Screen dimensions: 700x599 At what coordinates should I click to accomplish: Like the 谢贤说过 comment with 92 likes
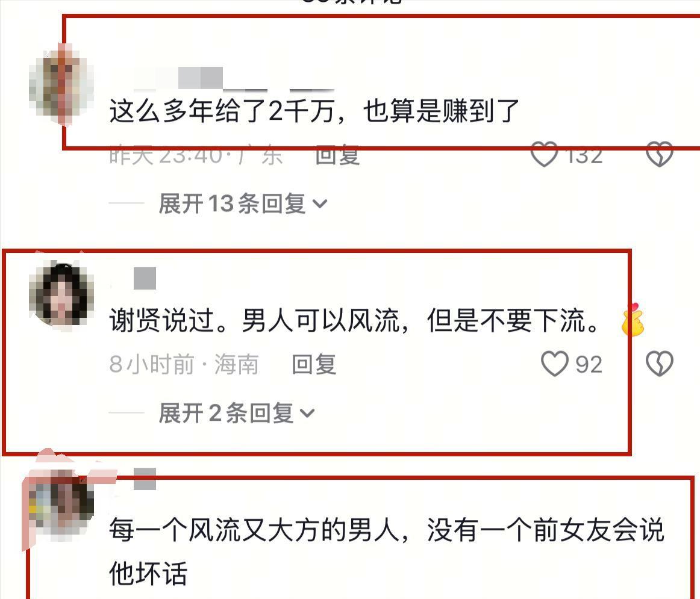(x=554, y=364)
